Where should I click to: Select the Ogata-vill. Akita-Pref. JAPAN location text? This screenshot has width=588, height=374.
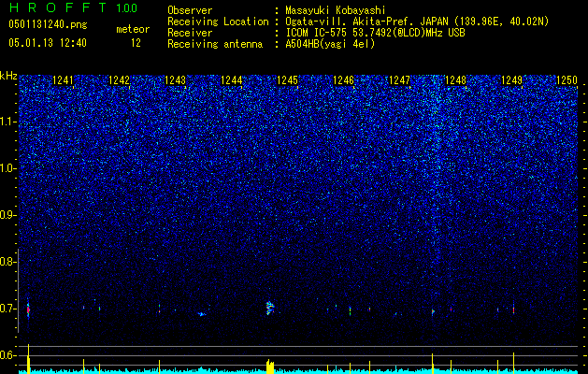366,22
